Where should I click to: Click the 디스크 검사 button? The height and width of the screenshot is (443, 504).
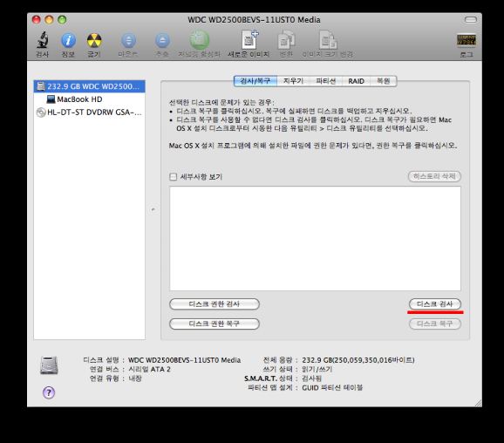pyautogui.click(x=435, y=304)
